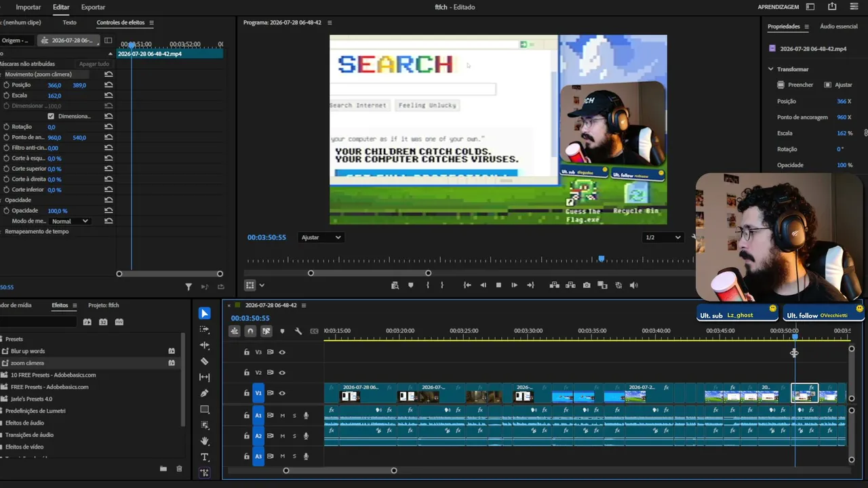
Task: Open the timeline sequence panel menu
Action: pyautogui.click(x=304, y=305)
